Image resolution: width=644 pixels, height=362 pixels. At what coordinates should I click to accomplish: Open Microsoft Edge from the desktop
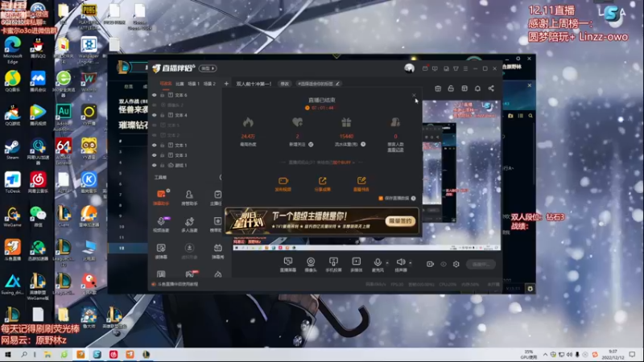point(13,50)
